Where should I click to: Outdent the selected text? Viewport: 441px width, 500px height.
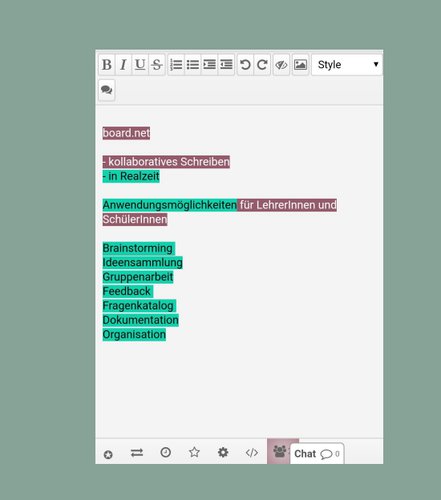pos(226,65)
